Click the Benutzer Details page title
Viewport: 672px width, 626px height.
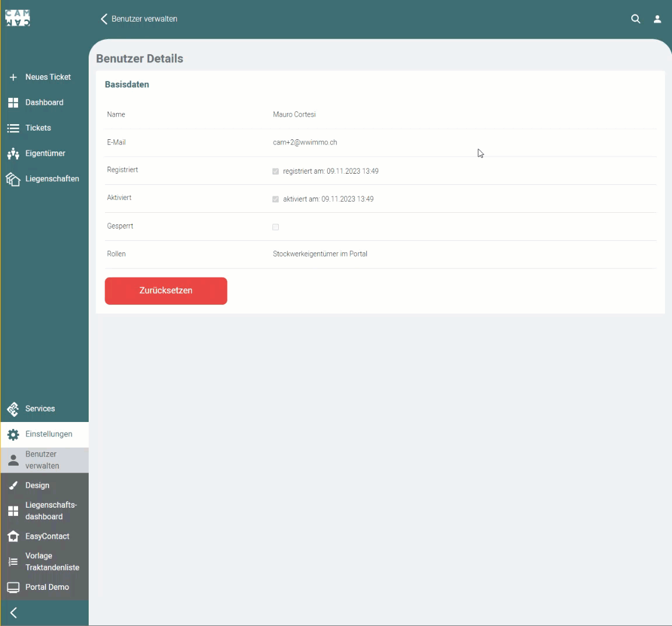point(140,59)
